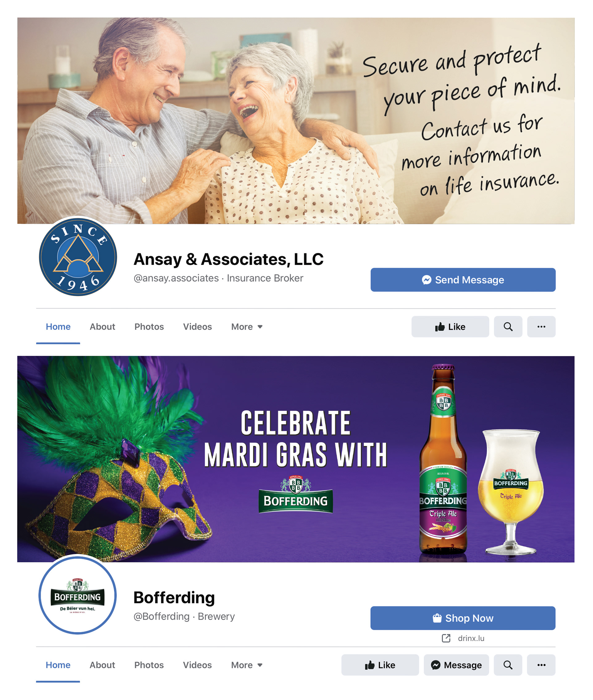Image resolution: width=593 pixels, height=700 pixels.
Task: Open Videos tab on Ansay page
Action: [x=197, y=327]
